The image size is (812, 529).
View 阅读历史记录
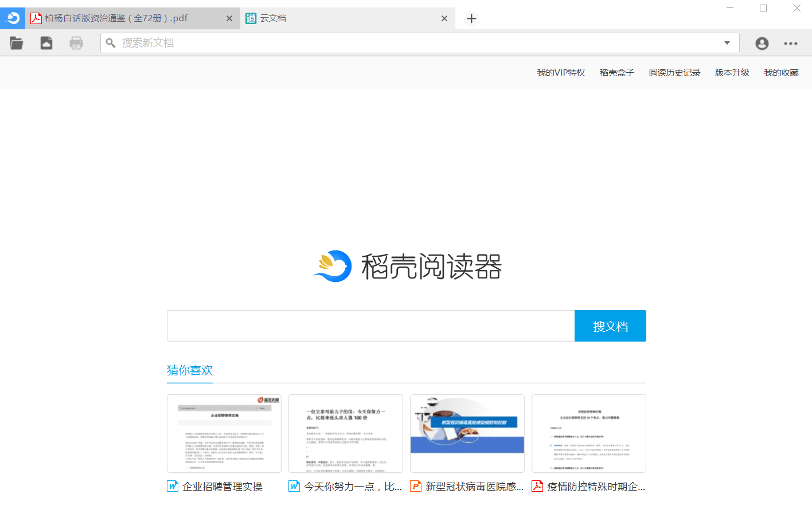[x=674, y=73]
